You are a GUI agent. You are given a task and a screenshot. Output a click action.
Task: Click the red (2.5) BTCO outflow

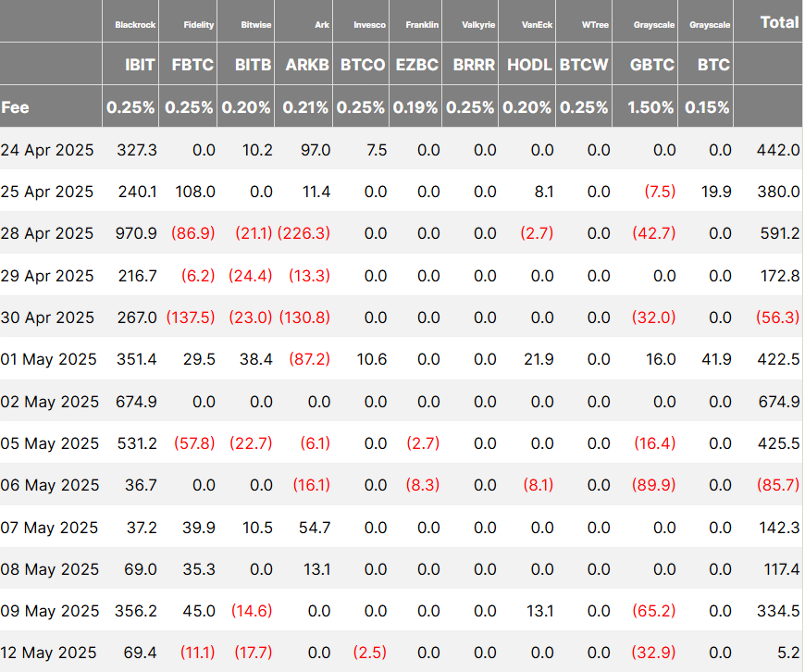point(369,653)
